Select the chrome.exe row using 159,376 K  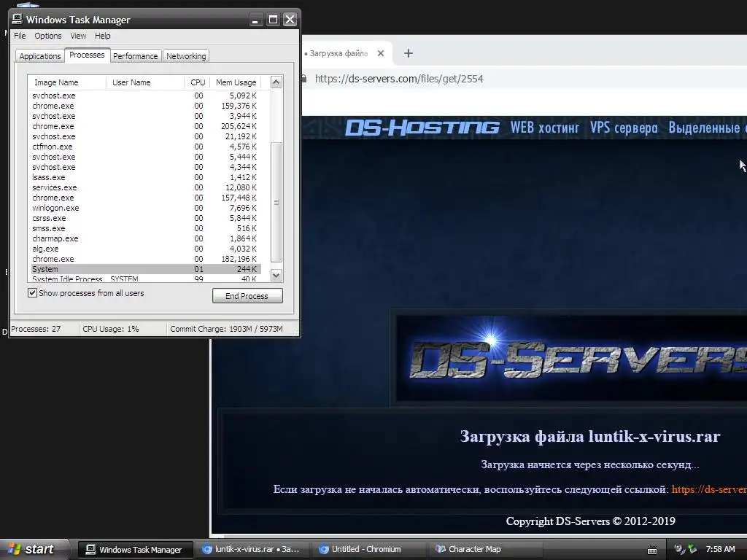146,106
